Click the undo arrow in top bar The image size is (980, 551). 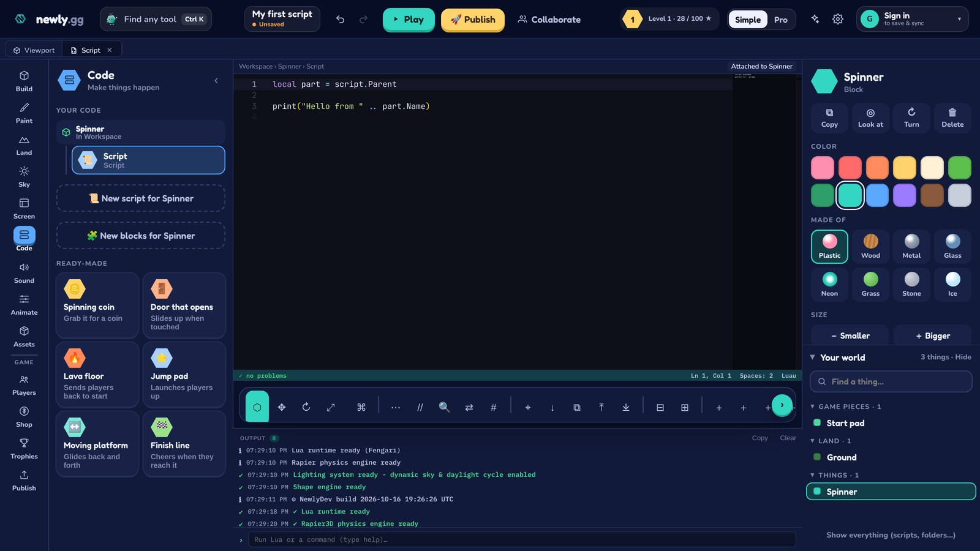[340, 20]
